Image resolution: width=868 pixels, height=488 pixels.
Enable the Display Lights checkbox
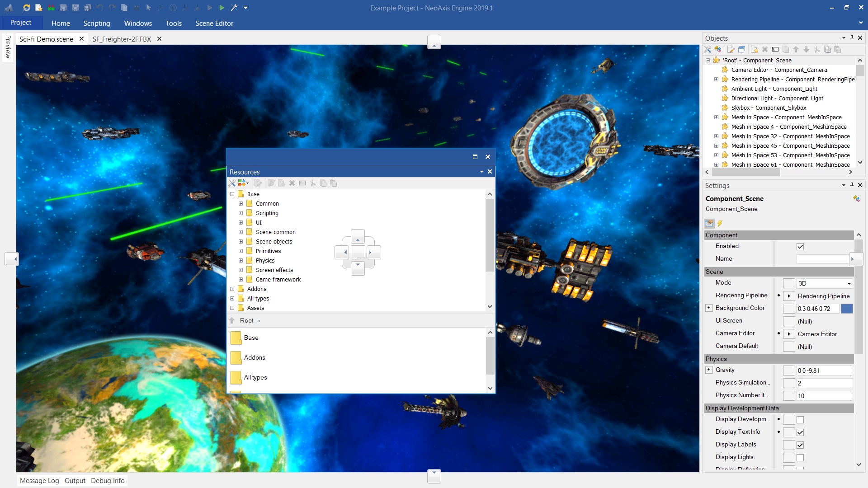[801, 457]
